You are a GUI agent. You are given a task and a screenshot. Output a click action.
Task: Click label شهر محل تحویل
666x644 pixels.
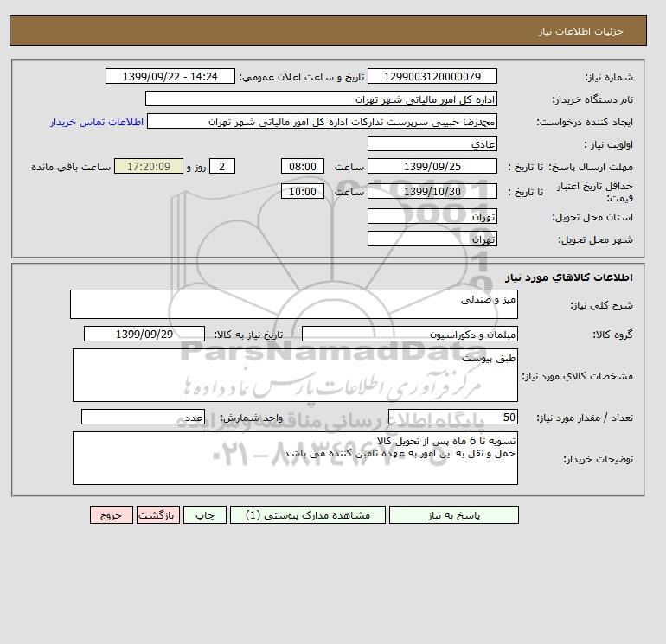pos(595,239)
